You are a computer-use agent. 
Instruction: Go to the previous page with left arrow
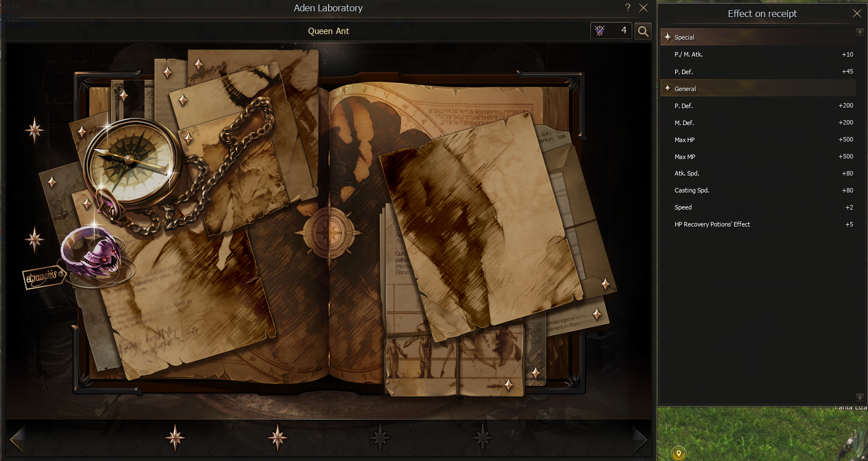tap(18, 439)
